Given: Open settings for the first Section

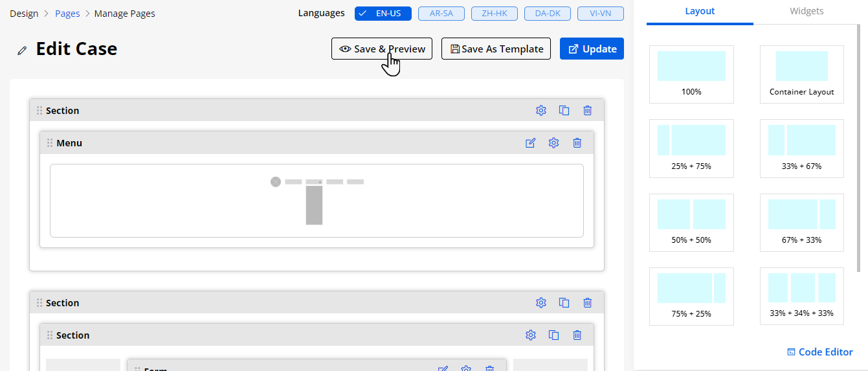Looking at the screenshot, I should point(541,111).
